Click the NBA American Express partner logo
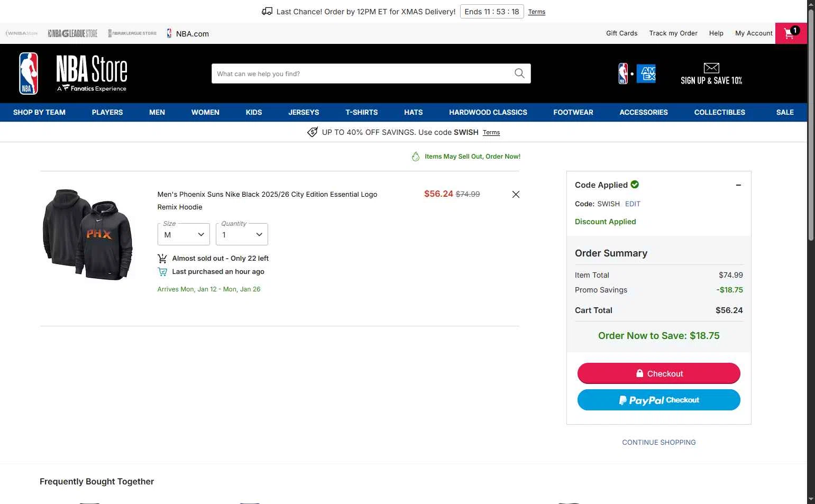 coord(637,74)
